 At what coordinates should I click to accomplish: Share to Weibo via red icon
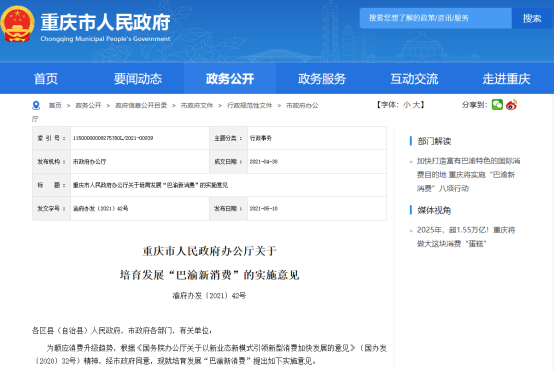[x=511, y=105]
